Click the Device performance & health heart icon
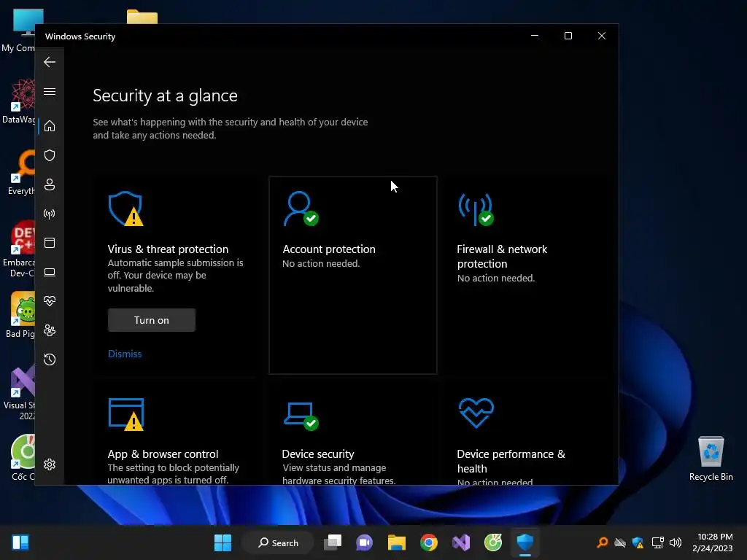The width and height of the screenshot is (747, 560). pyautogui.click(x=476, y=413)
